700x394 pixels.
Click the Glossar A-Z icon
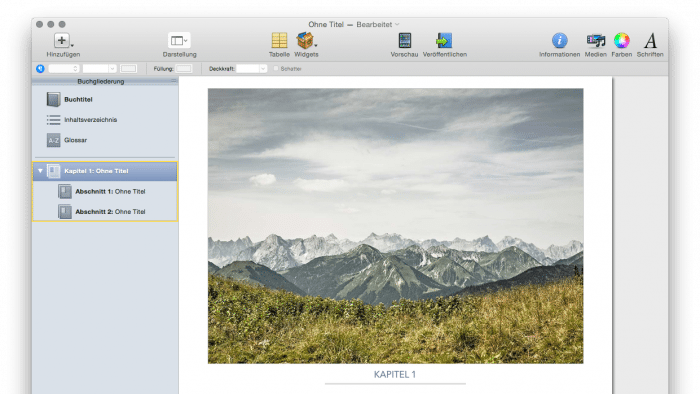coord(54,140)
